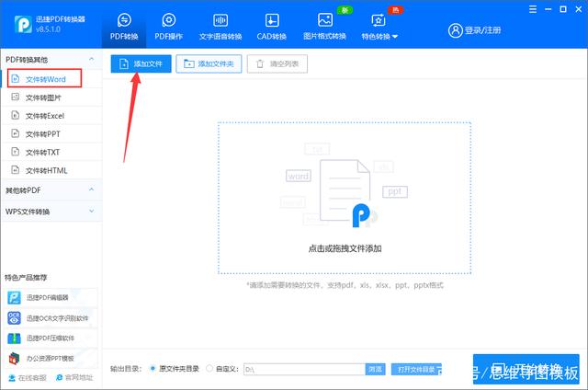Open 官网地址 website link

coord(74,378)
